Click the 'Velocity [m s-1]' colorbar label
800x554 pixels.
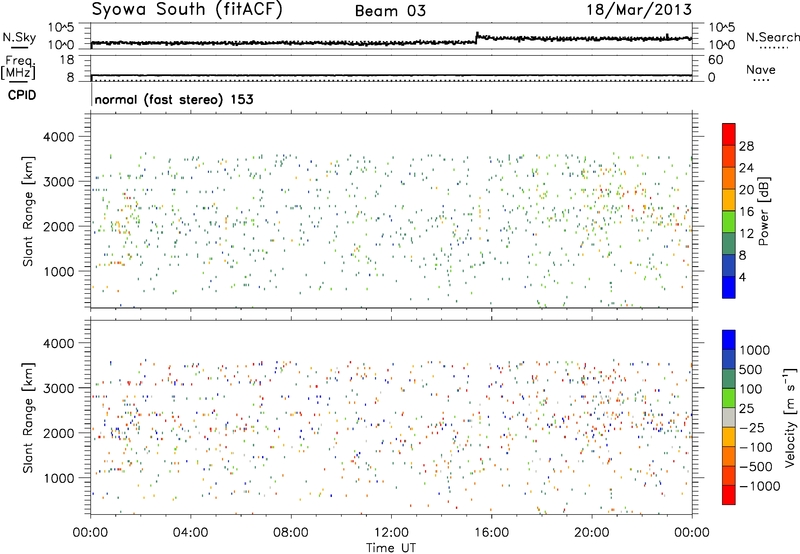(790, 417)
